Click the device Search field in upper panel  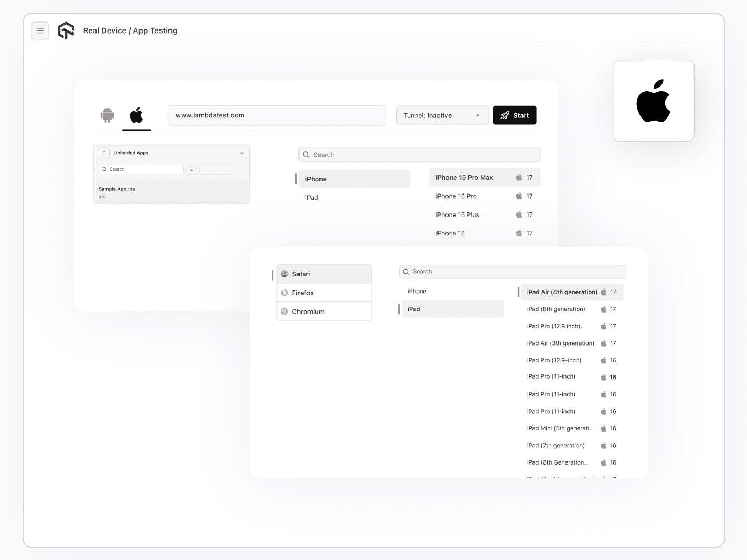point(420,155)
